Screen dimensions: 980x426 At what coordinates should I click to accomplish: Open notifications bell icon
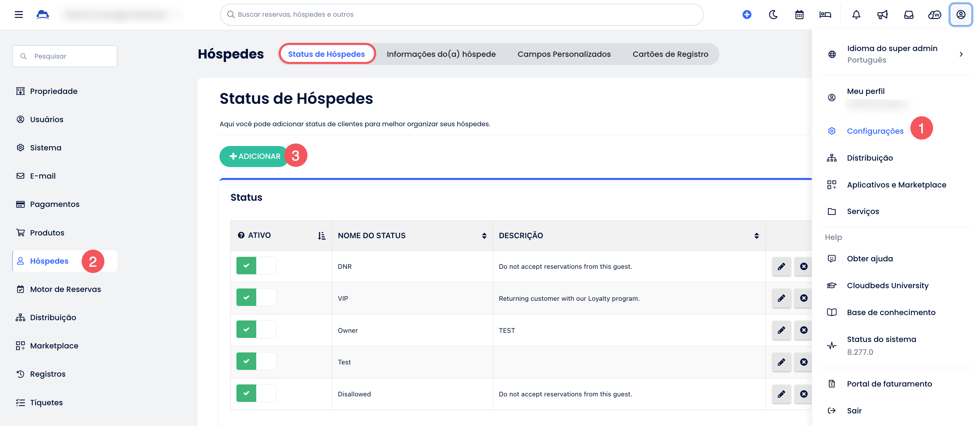[x=856, y=14]
